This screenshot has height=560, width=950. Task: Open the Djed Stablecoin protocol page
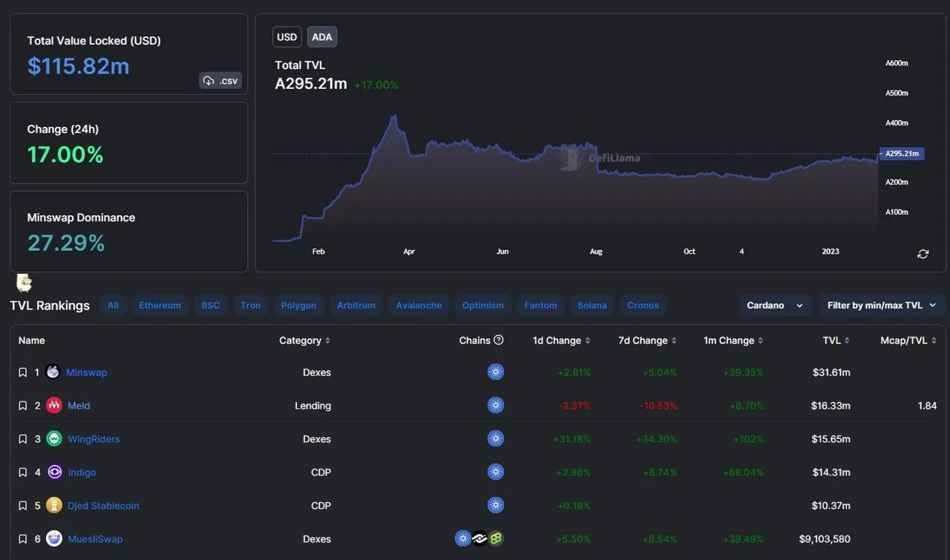[103, 506]
